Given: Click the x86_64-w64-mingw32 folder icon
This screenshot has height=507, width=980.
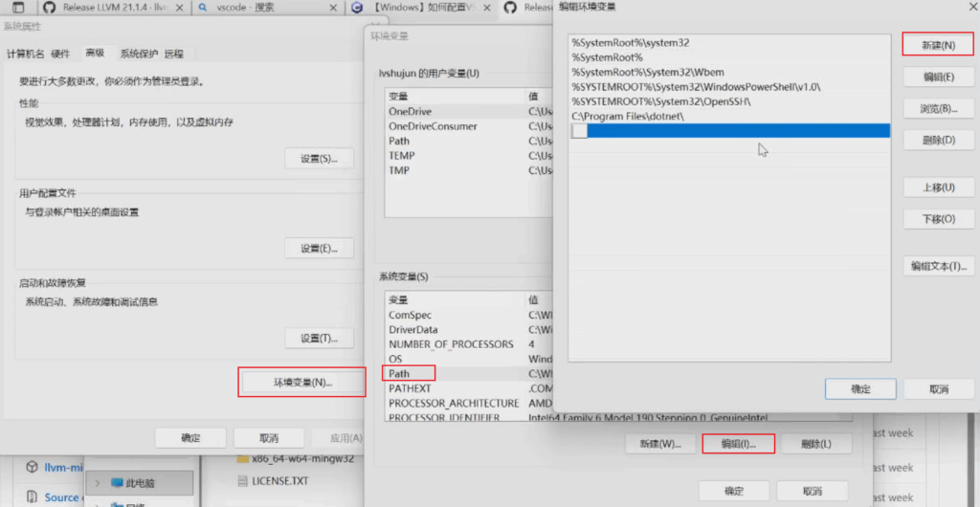Looking at the screenshot, I should 243,458.
